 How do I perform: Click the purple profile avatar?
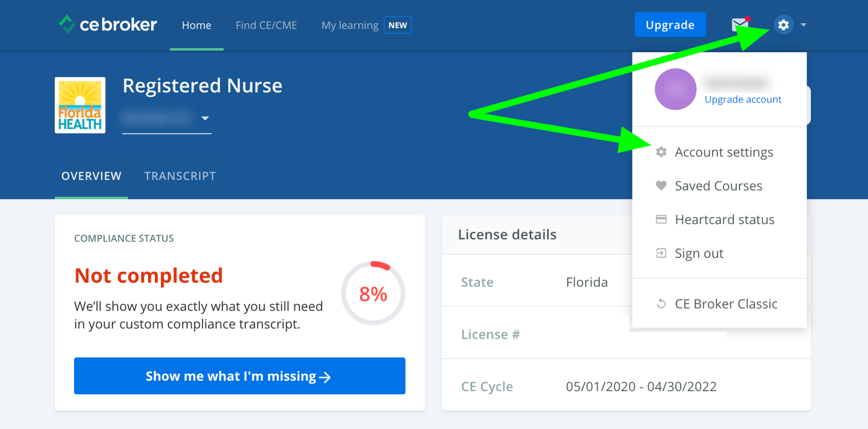point(675,89)
